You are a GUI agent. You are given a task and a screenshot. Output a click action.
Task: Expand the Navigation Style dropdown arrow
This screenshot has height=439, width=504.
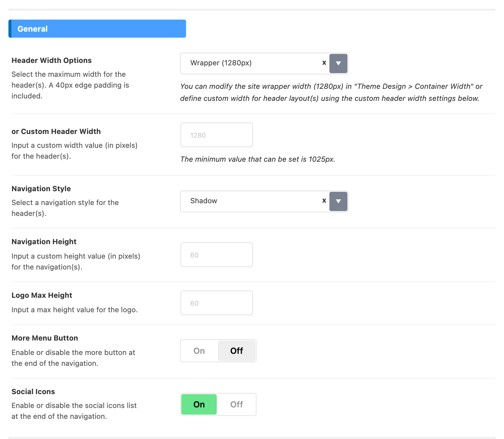[338, 201]
